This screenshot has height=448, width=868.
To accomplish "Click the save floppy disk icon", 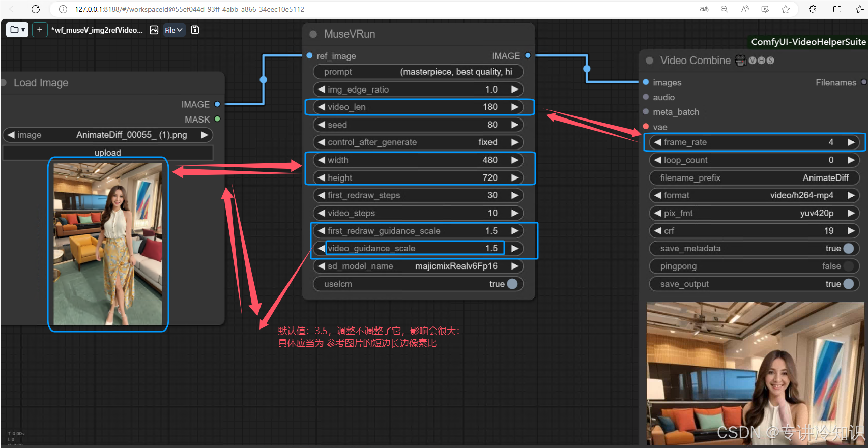I will pos(195,30).
